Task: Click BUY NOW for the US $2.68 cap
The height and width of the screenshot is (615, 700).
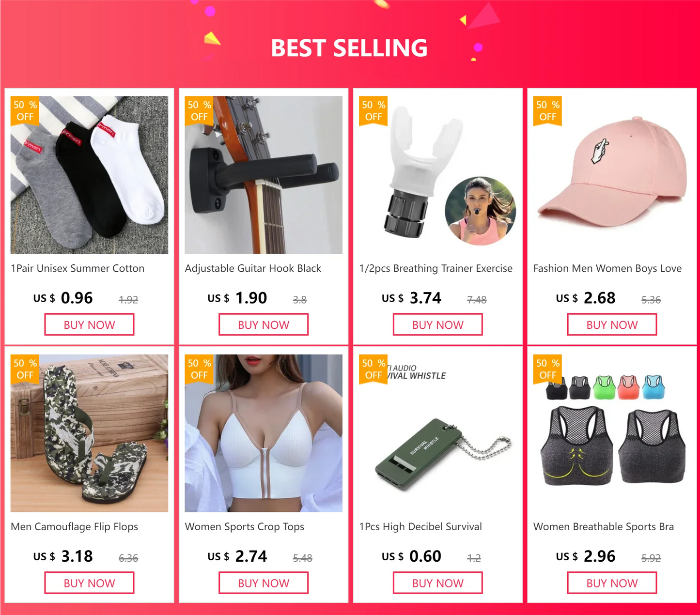Action: 612,324
